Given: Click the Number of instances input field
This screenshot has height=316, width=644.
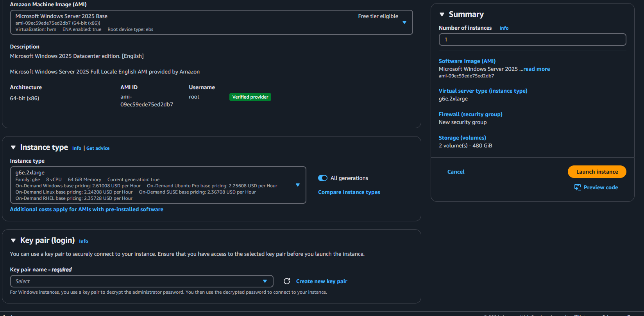Looking at the screenshot, I should tap(532, 39).
